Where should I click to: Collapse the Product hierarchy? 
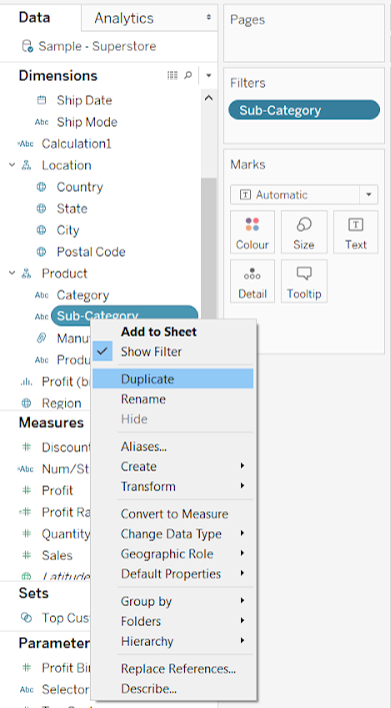pos(12,273)
